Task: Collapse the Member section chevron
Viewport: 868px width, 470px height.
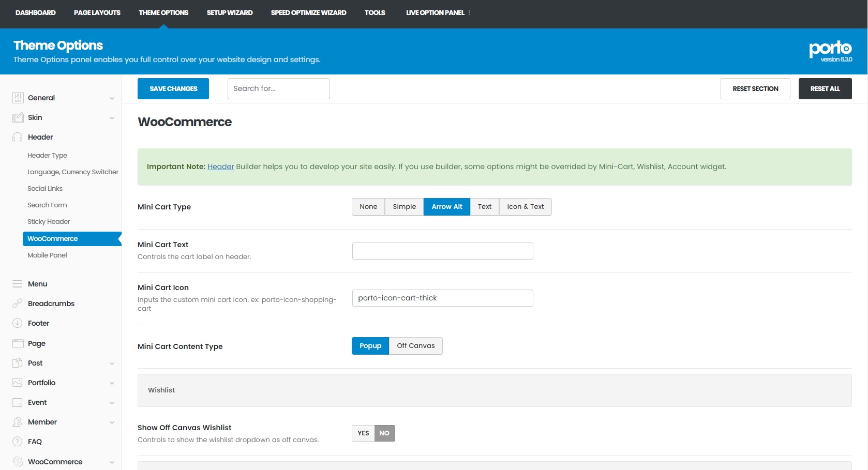Action: [x=112, y=422]
